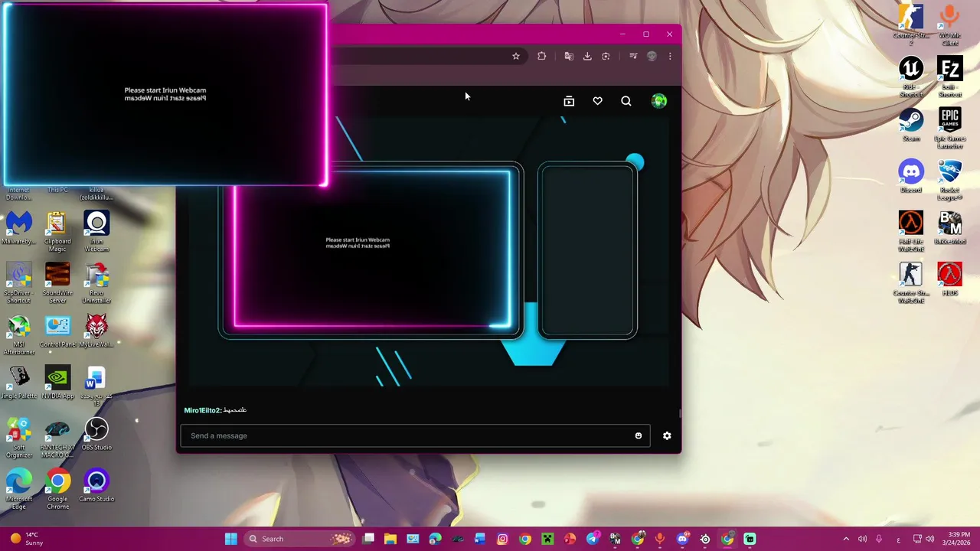Open the search magnifier on page header
Image resolution: width=980 pixels, height=551 pixels.
click(x=626, y=101)
